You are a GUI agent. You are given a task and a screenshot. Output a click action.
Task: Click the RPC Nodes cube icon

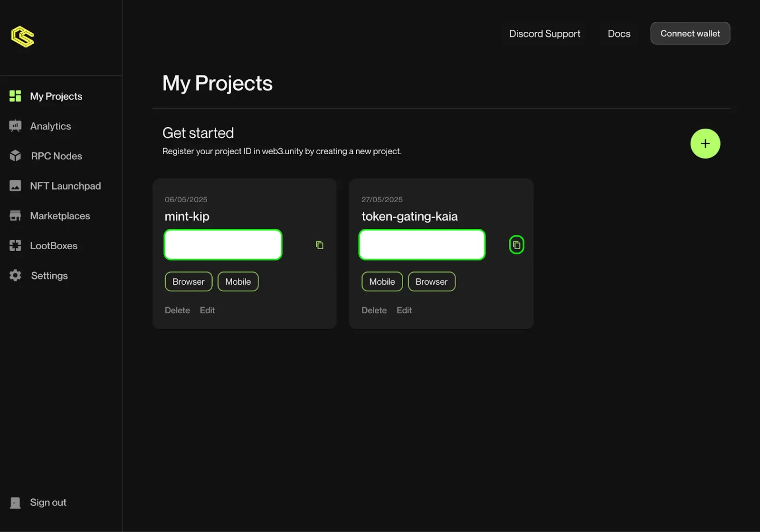[15, 156]
